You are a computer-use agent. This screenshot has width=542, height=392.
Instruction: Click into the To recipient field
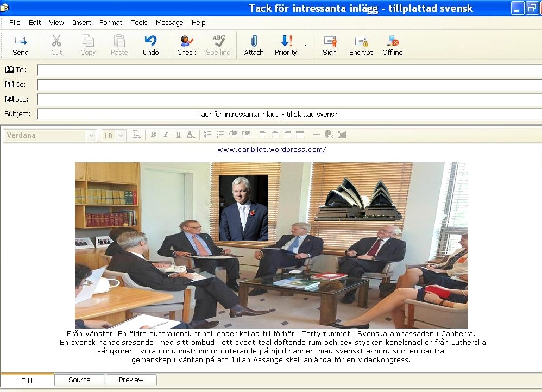coord(289,70)
